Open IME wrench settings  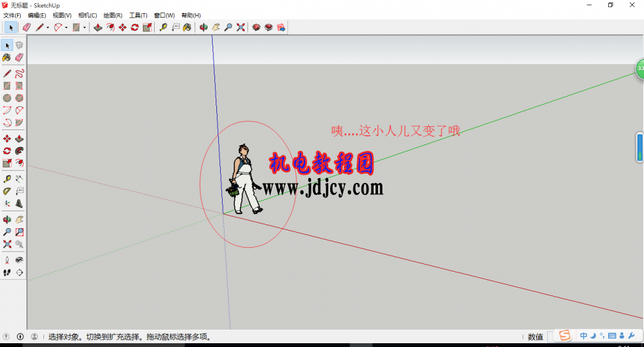tap(631, 336)
